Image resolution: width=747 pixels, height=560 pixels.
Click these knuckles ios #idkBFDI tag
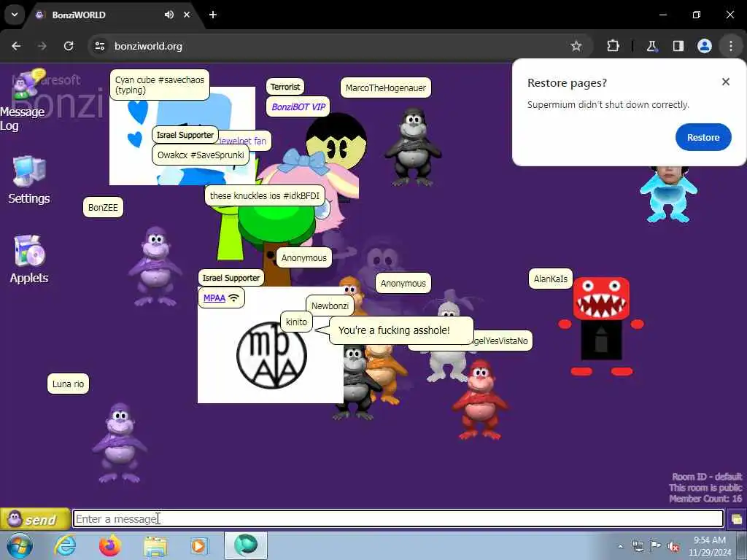point(264,195)
